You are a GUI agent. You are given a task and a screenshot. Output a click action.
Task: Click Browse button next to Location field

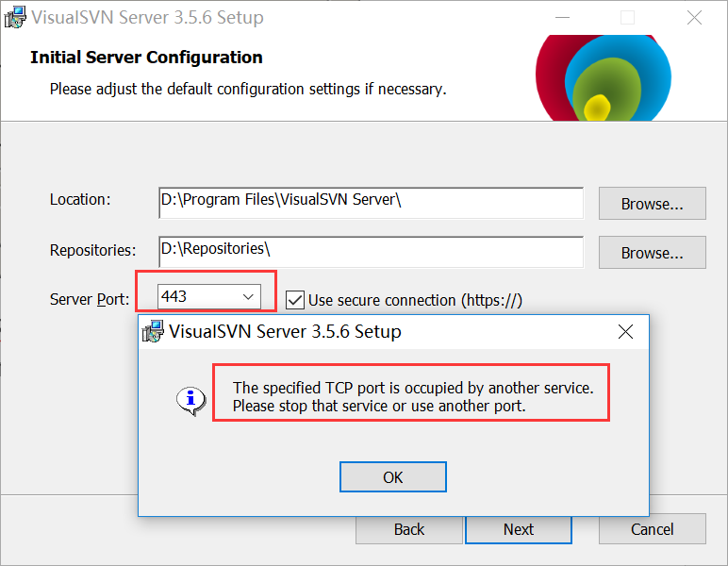[x=652, y=204]
